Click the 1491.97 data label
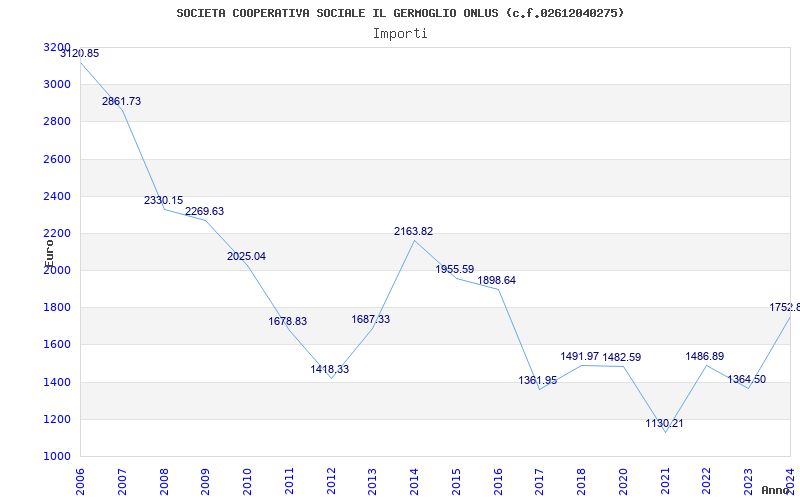Image resolution: width=800 pixels, height=500 pixels. (580, 357)
